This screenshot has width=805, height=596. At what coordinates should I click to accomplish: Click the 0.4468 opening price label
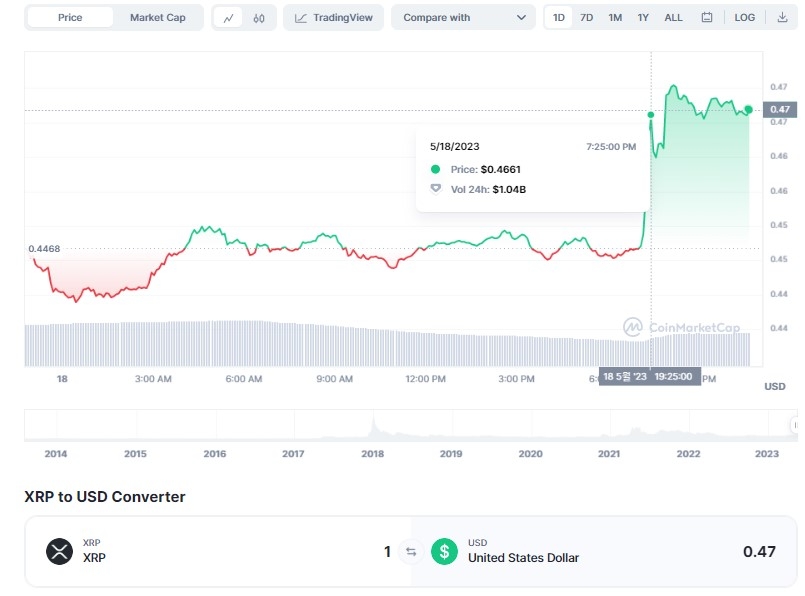[x=44, y=248]
